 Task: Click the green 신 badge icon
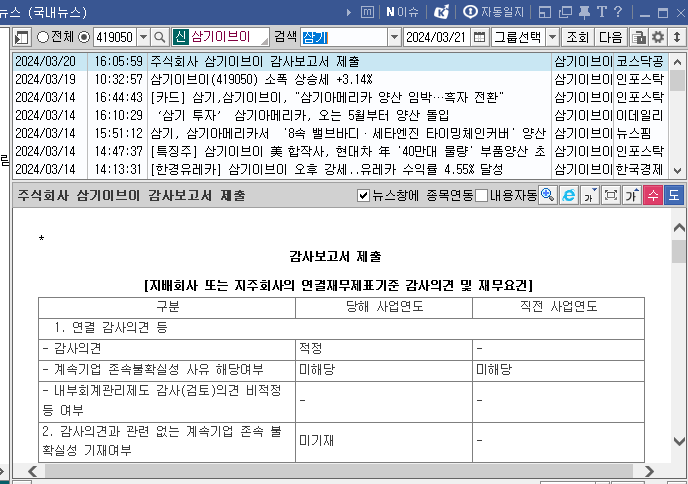(180, 37)
